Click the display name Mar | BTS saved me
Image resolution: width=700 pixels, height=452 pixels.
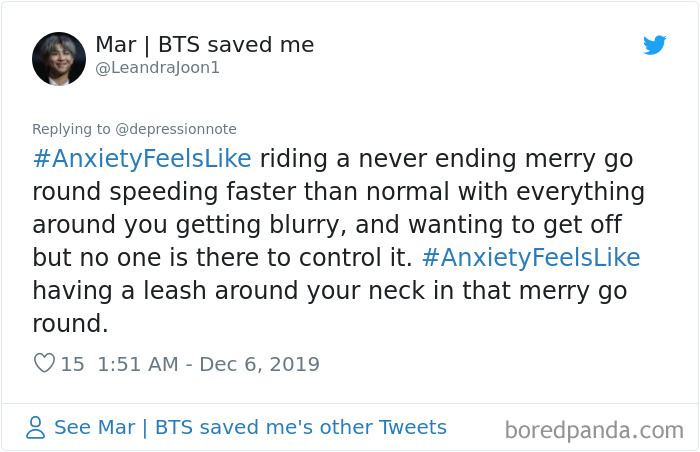[204, 45]
